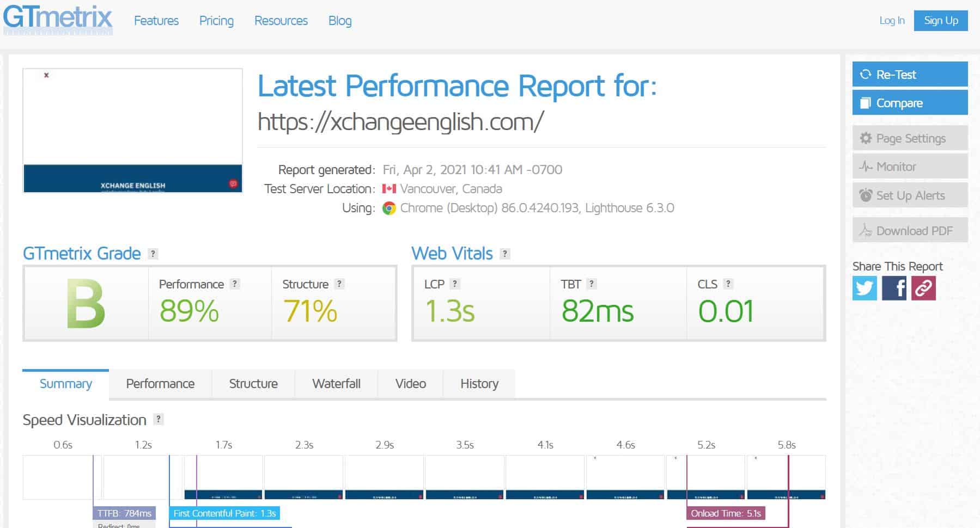The image size is (980, 528).
Task: Click the 89% performance score
Action: pos(189,311)
